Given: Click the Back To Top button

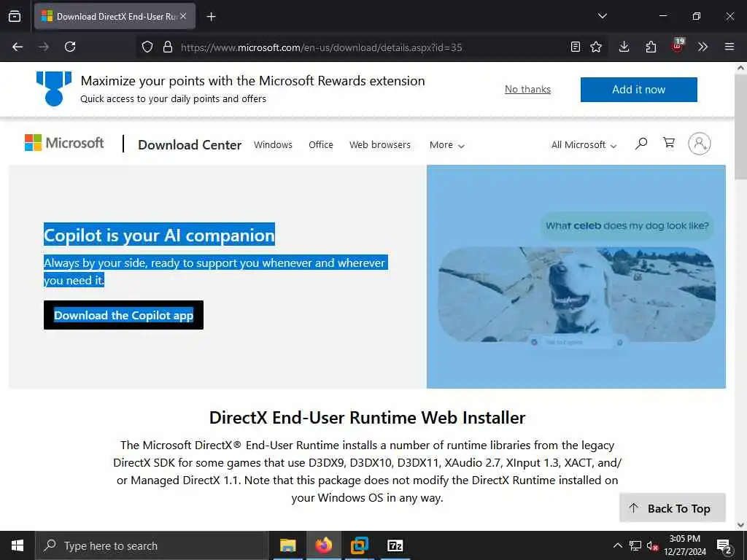Looking at the screenshot, I should point(672,508).
